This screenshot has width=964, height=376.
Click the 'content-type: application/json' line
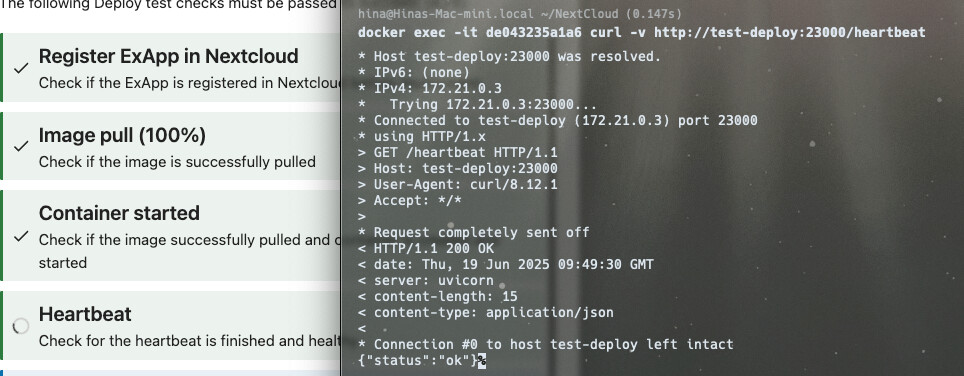click(486, 312)
